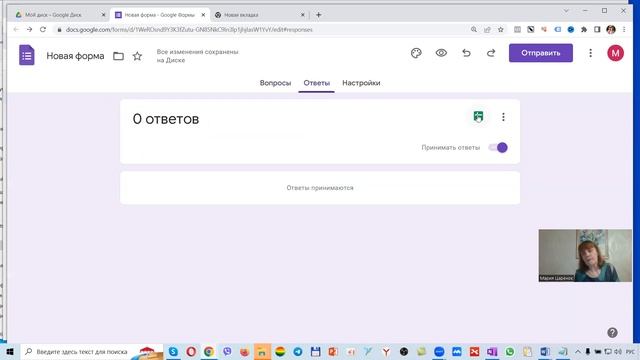Open the page zoom magnifier icon
Image resolution: width=640 pixels, height=360 pixels.
point(474,29)
